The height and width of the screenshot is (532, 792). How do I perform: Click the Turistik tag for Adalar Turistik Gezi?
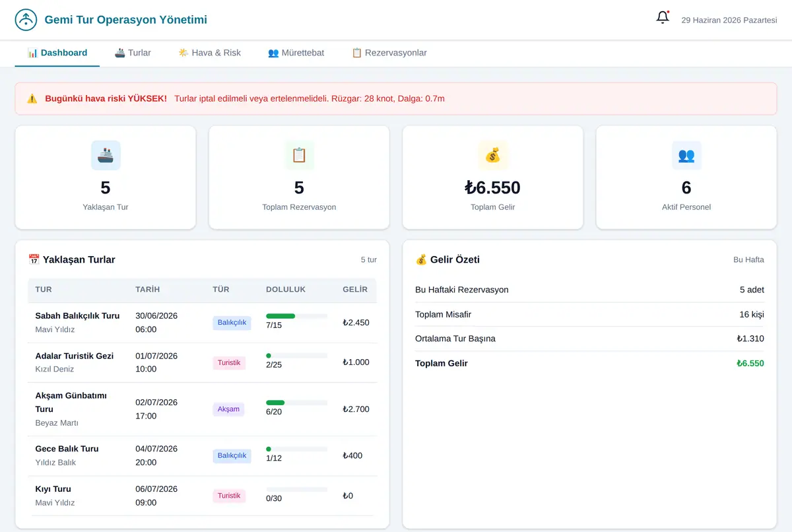[229, 362]
